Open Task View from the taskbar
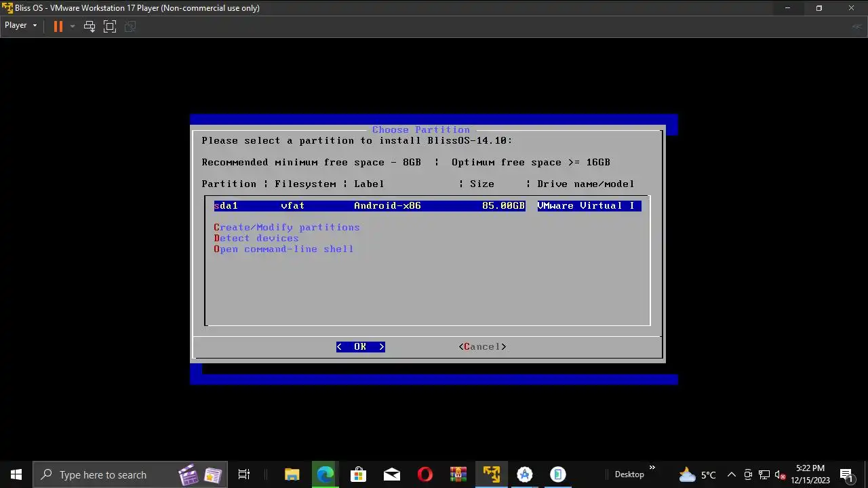Screen dimensions: 868x488 tap(244, 474)
